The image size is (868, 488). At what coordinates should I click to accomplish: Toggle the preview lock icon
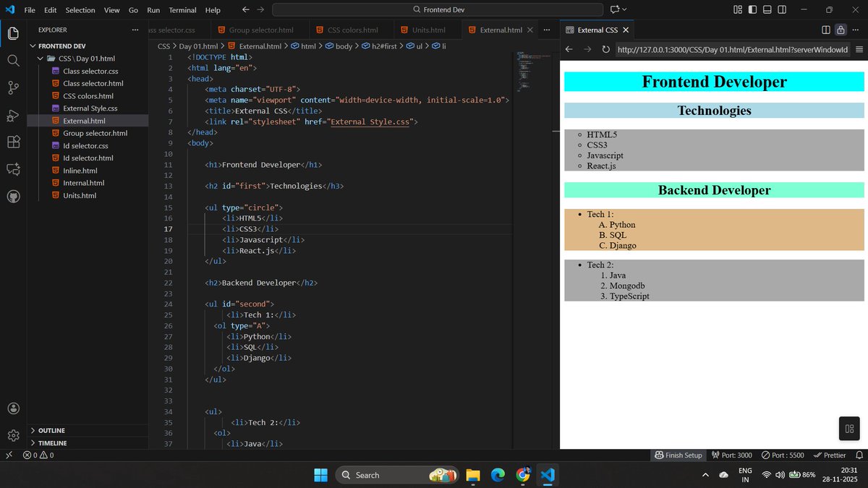point(840,30)
